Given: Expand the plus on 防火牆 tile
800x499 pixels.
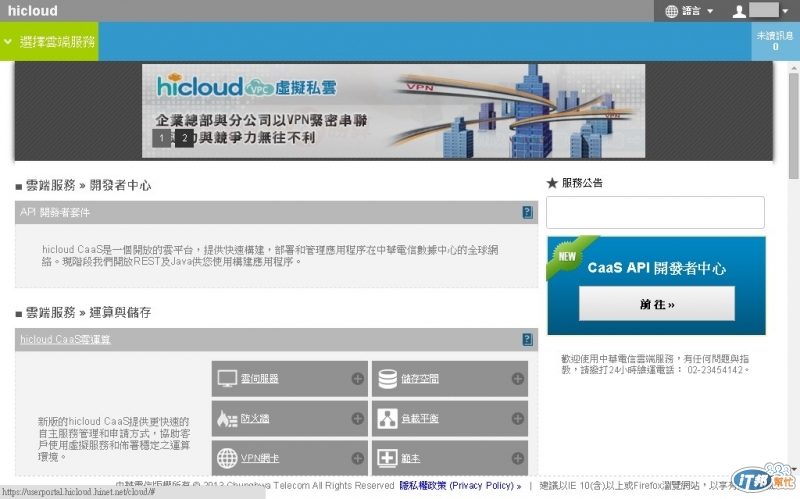Looking at the screenshot, I should (x=358, y=418).
